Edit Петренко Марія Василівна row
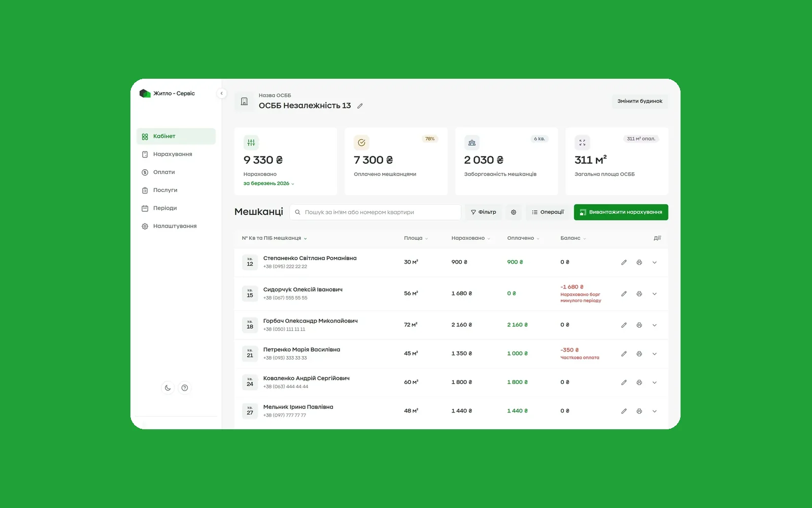The image size is (812, 508). point(624,354)
